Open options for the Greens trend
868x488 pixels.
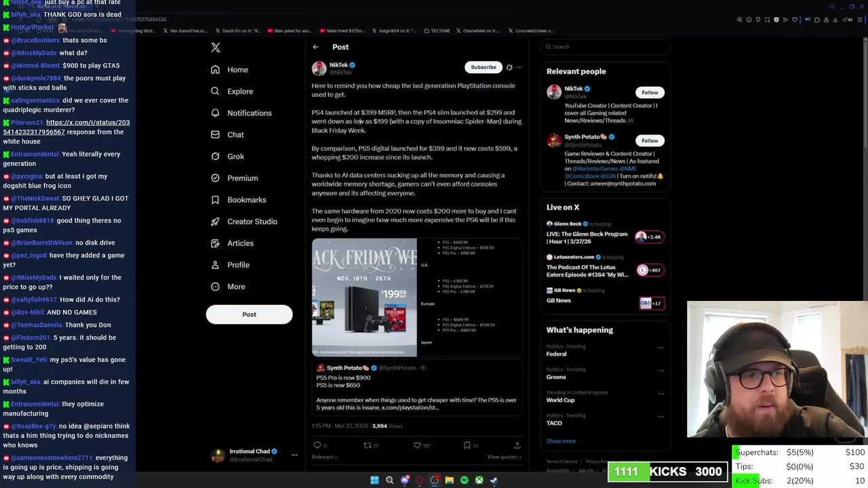coord(660,371)
